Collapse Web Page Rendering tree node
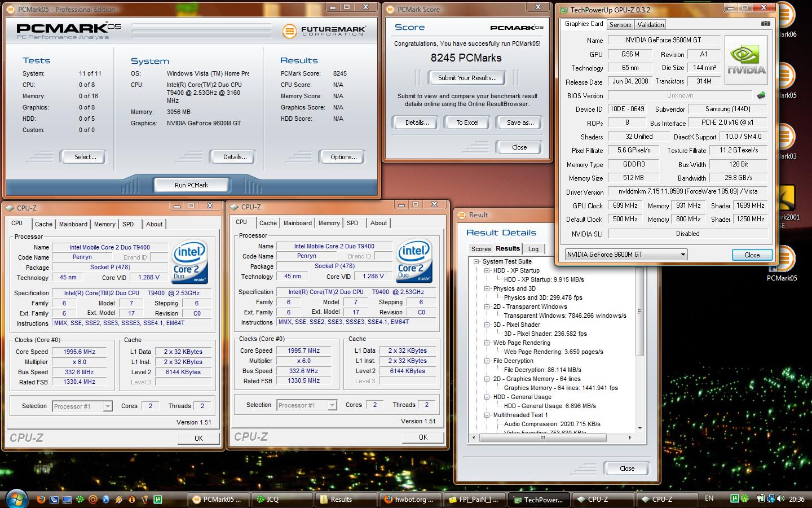 (x=487, y=343)
